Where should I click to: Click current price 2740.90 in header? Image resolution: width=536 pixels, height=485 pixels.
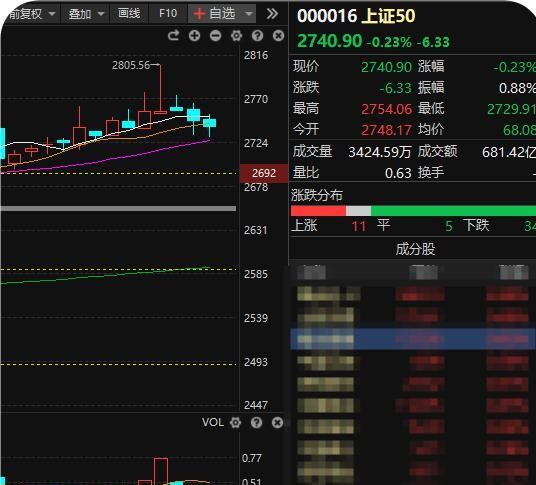(329, 41)
